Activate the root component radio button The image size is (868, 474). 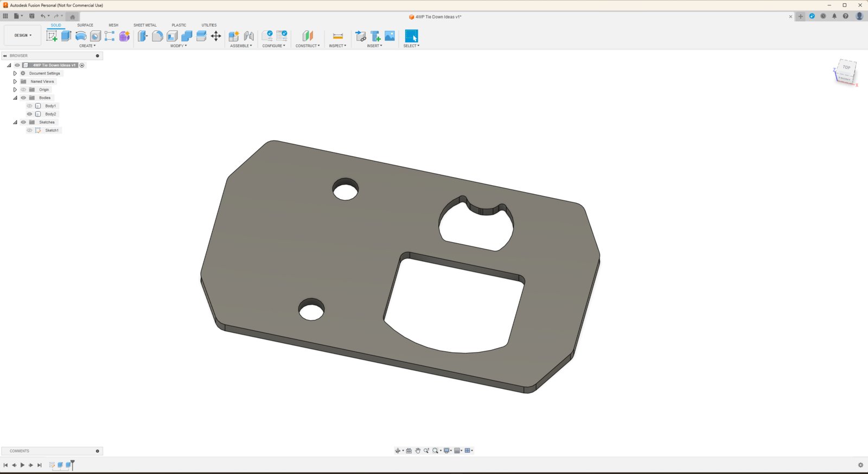pyautogui.click(x=82, y=65)
